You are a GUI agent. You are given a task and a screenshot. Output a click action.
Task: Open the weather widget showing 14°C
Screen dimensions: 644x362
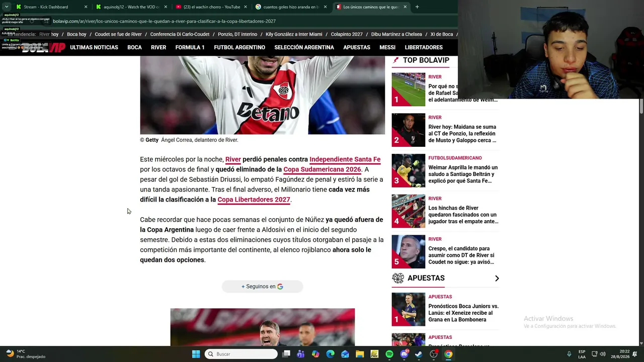[25, 354]
